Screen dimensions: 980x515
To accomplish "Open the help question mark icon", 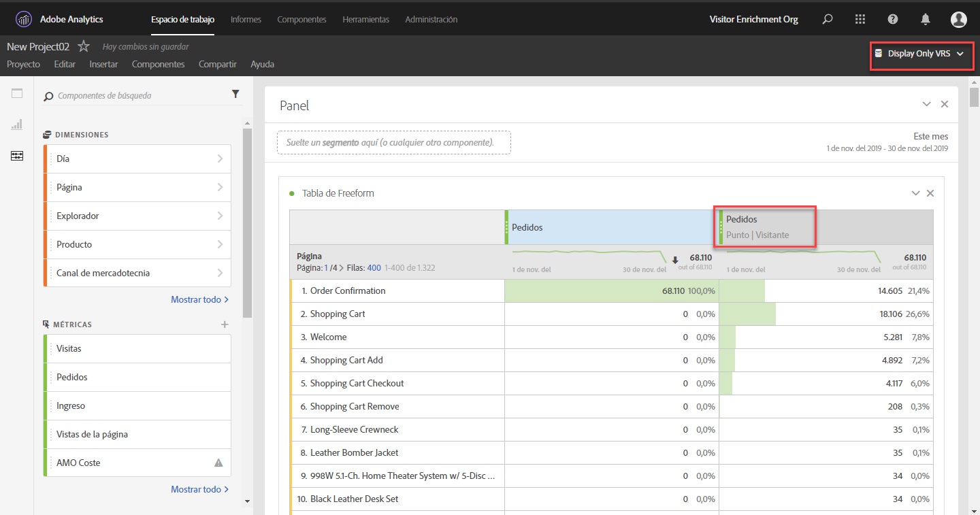I will pyautogui.click(x=893, y=20).
